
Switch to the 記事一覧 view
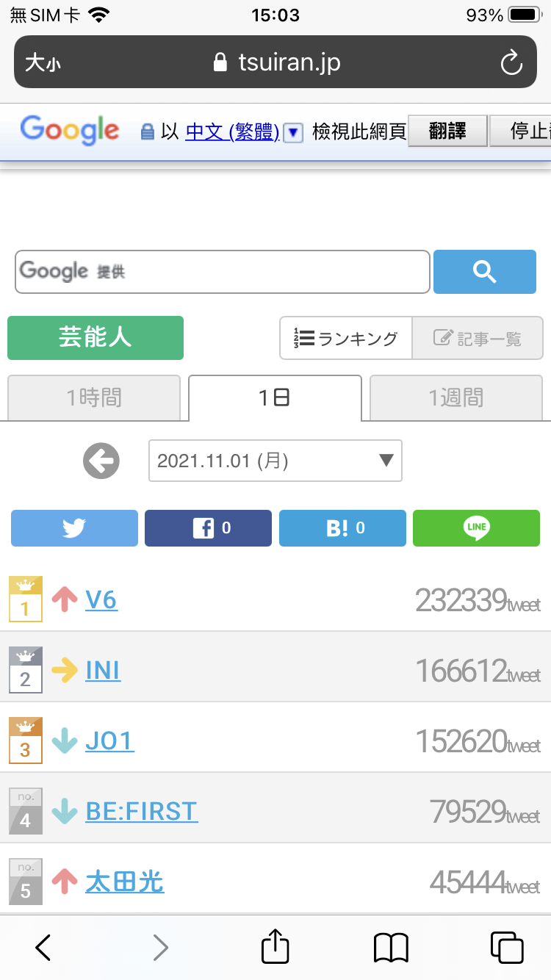tap(478, 338)
